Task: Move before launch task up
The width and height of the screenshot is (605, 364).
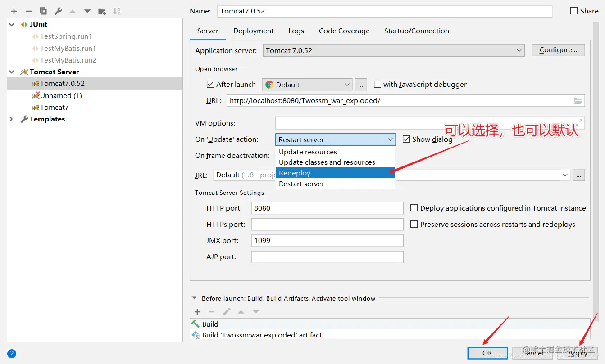Action: tap(241, 312)
